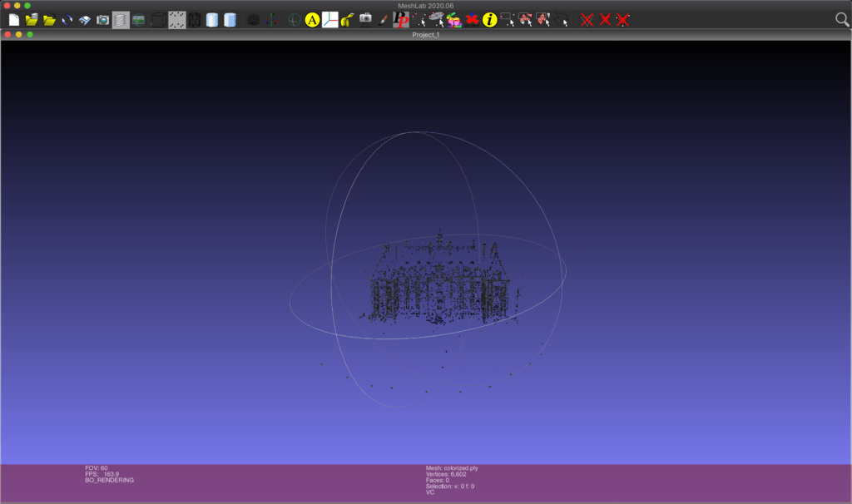852x504 pixels.
Task: Open an existing project file
Action: coord(32,20)
